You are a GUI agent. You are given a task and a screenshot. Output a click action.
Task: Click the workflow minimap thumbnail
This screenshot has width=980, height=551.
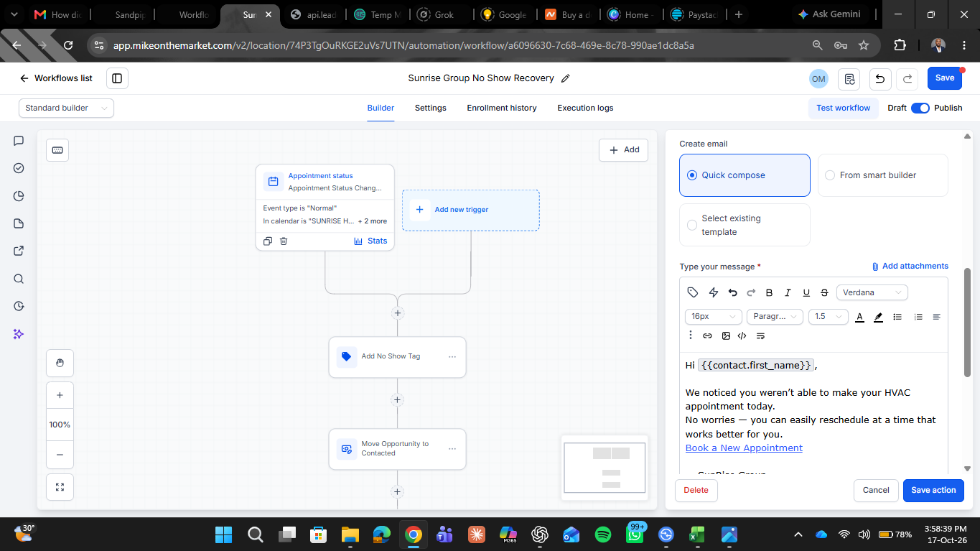point(605,468)
